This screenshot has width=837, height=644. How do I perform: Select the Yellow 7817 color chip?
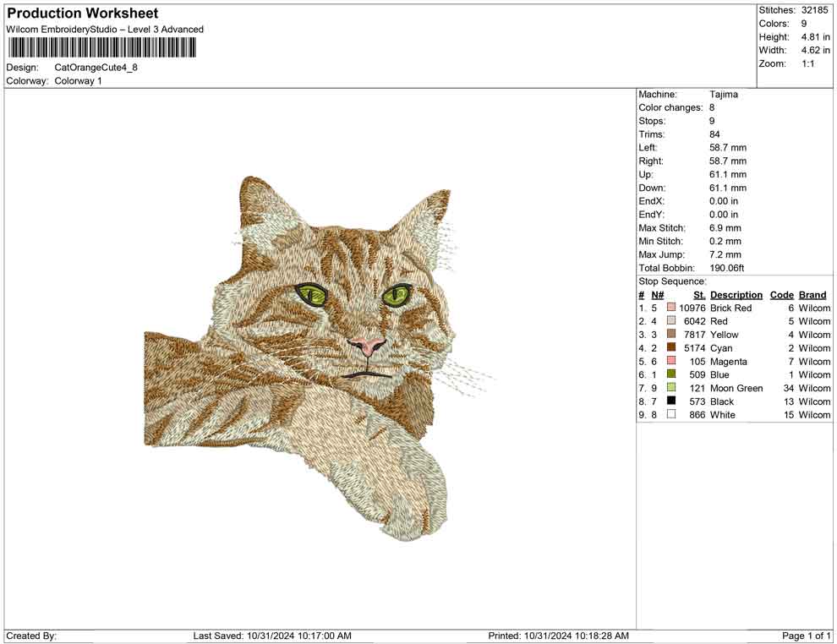[x=670, y=335]
